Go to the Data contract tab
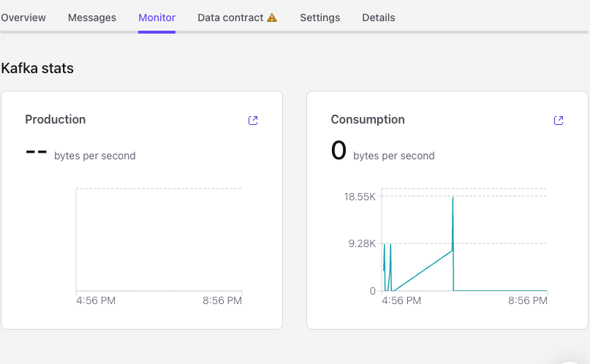Image resolution: width=590 pixels, height=364 pixels. (230, 18)
